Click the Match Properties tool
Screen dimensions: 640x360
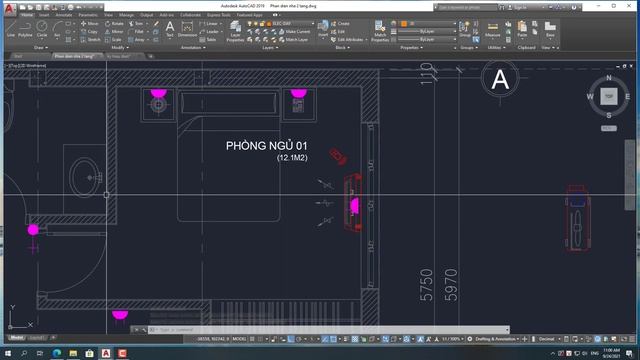pyautogui.click(x=380, y=31)
